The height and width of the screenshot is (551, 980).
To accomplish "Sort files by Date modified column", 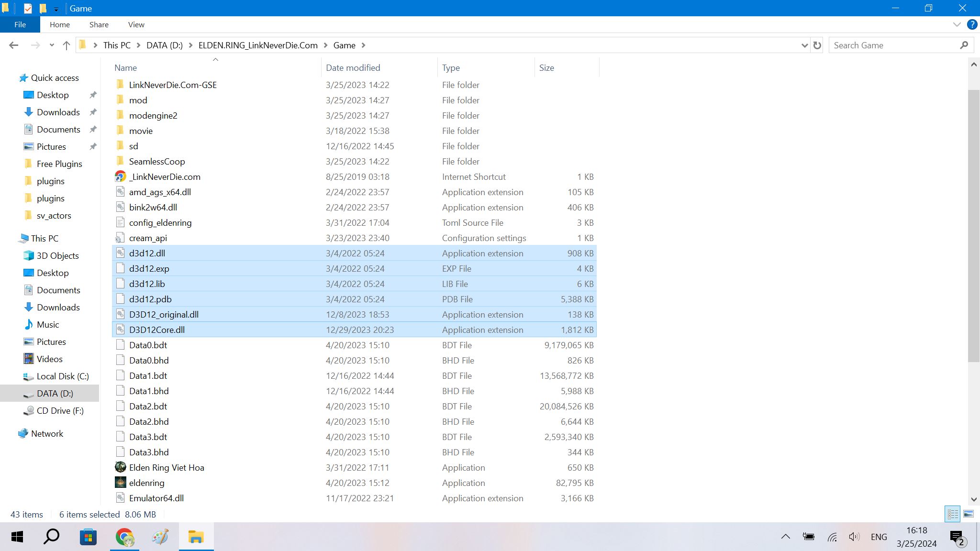I will 353,67.
